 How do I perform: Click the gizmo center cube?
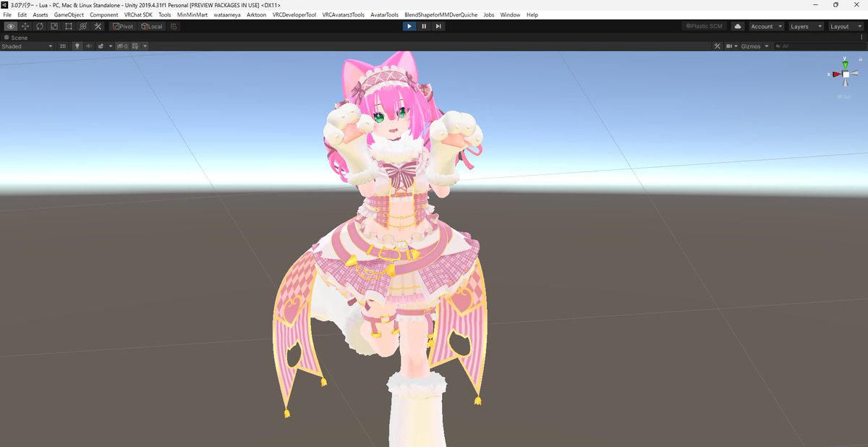point(846,74)
